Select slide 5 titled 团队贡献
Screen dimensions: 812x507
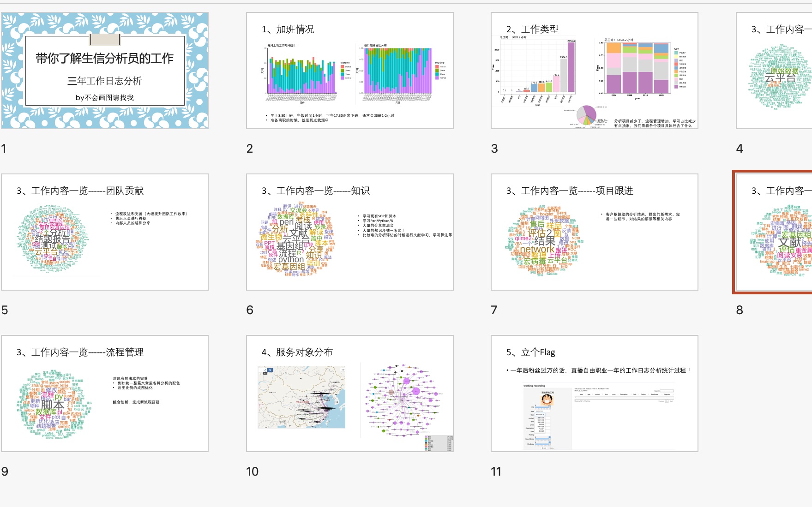tap(105, 232)
